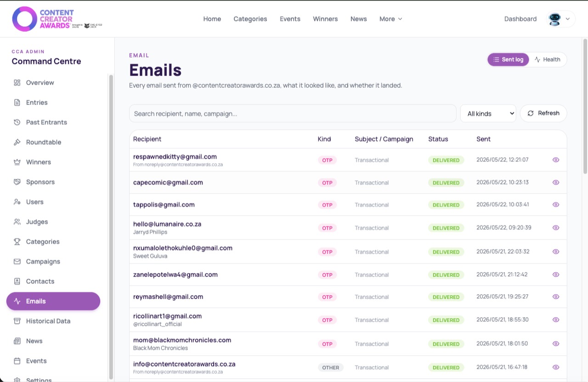Click the 2026/05/22, 12:21:07 timestamp
This screenshot has height=382, width=588.
[x=503, y=160]
